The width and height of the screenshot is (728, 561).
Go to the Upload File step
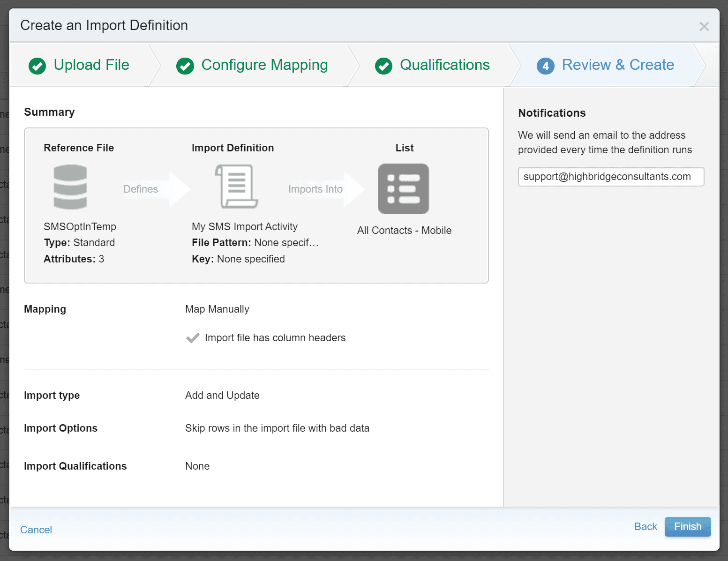[x=91, y=65]
